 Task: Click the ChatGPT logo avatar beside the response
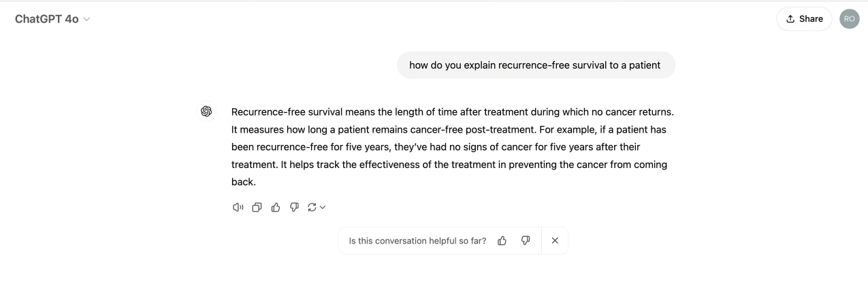tap(206, 112)
